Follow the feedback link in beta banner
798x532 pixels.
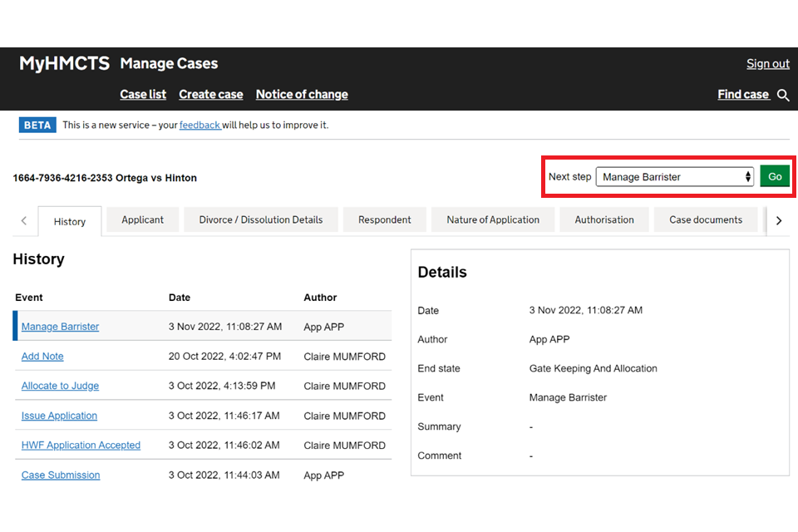pos(199,125)
